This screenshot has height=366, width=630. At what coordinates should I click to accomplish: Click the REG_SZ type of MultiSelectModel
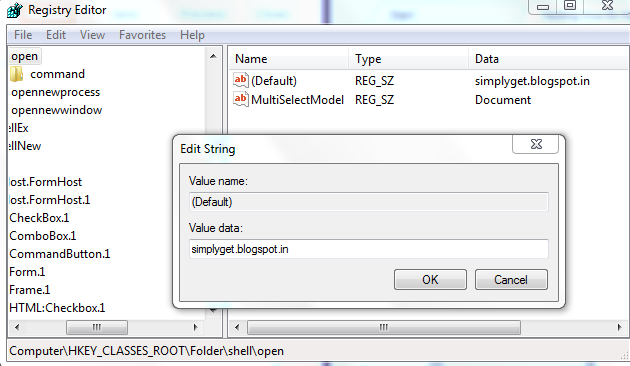tap(374, 100)
